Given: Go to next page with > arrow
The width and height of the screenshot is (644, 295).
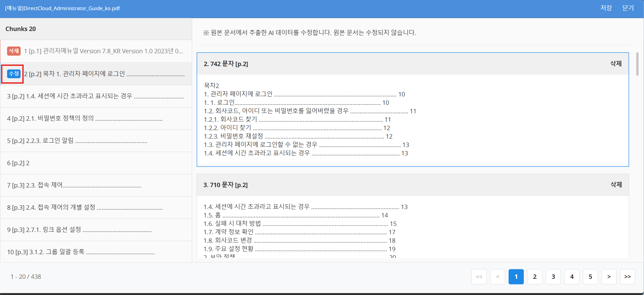Looking at the screenshot, I should point(609,277).
